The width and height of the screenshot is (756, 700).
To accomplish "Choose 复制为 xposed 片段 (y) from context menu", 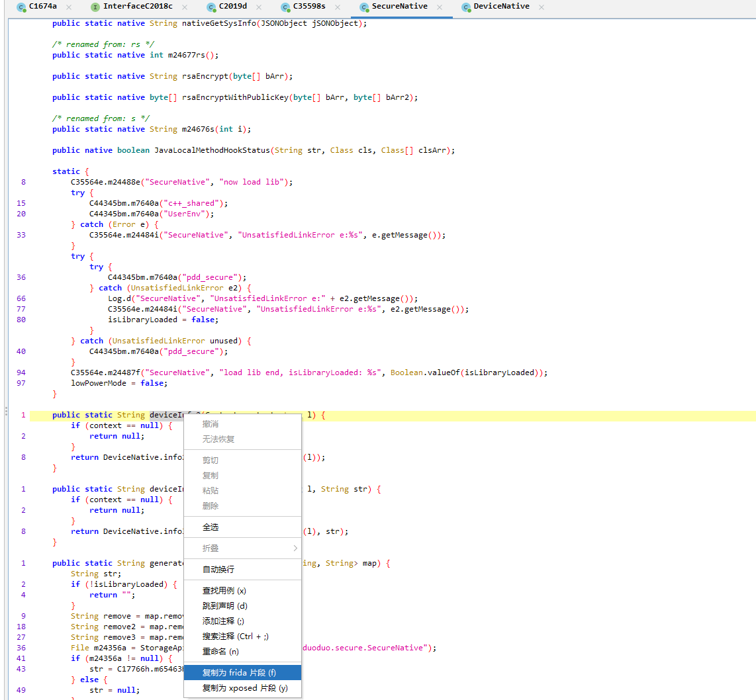I will click(x=242, y=688).
